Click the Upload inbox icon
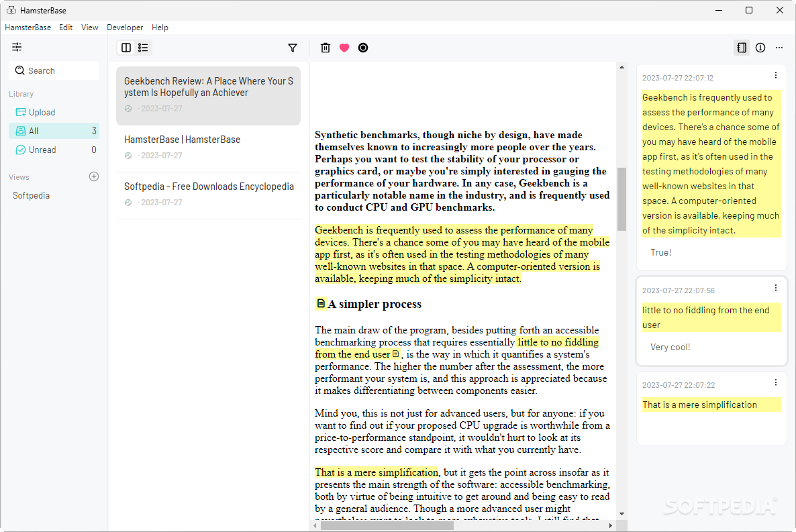The image size is (796, 532). coord(21,112)
